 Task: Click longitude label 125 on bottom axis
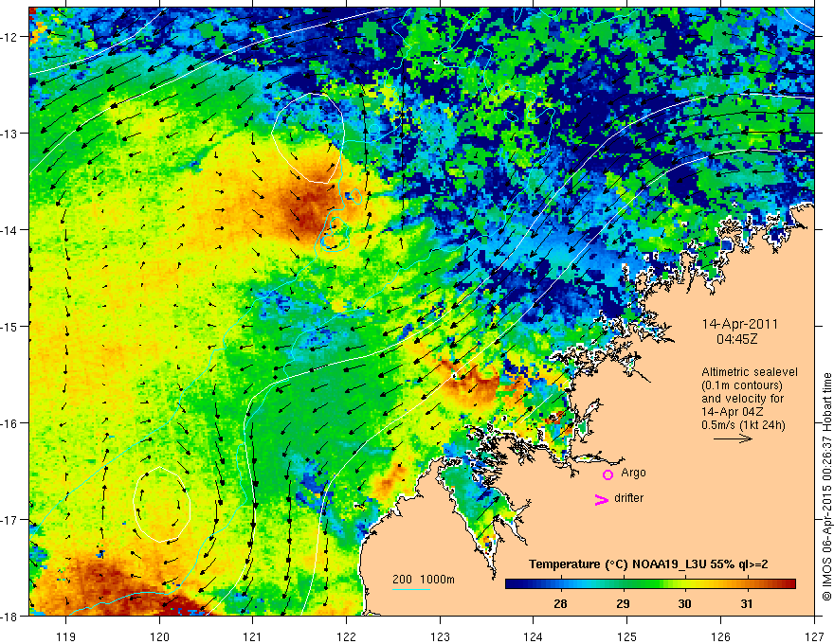tap(627, 636)
